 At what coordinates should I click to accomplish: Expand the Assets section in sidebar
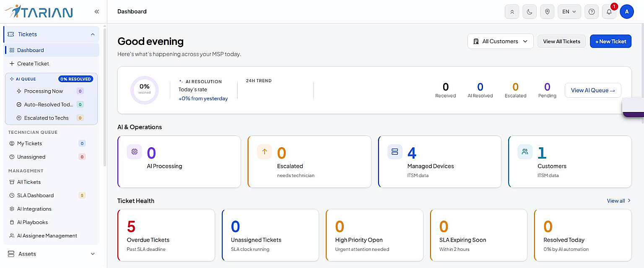[93, 254]
